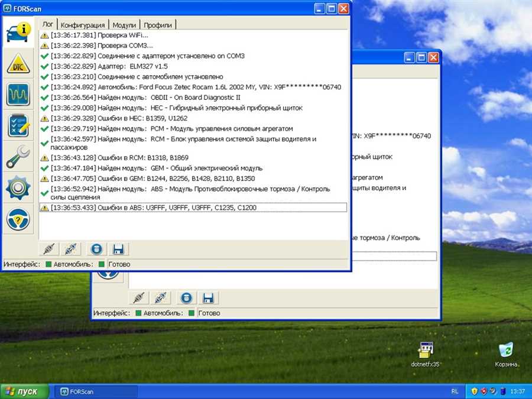Save the log with floppy disk icon
Image resolution: width=532 pixels, height=399 pixels.
point(118,249)
